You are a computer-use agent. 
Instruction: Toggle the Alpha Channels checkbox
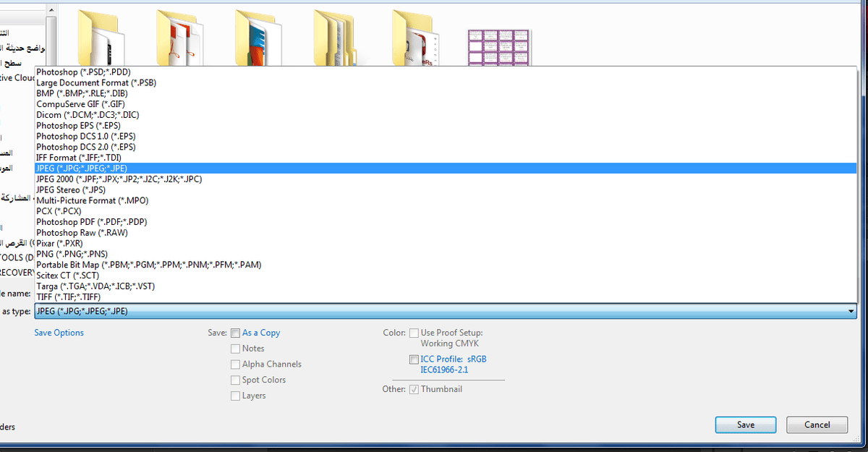[235, 364]
